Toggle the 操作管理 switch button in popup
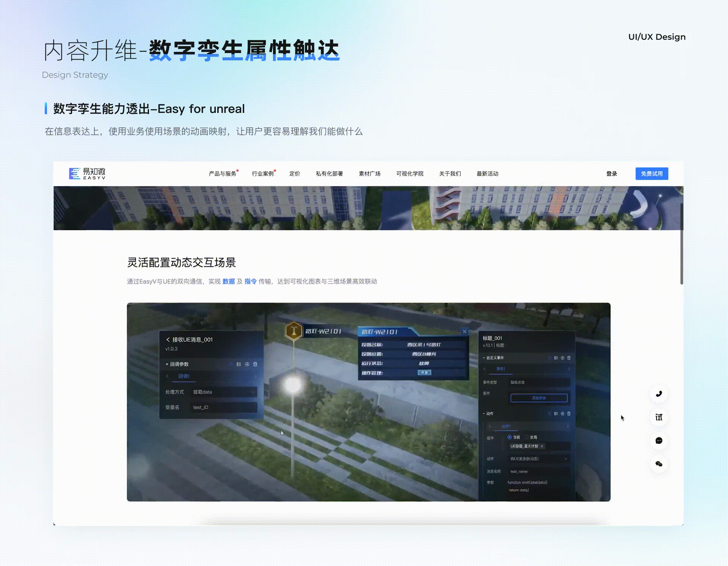This screenshot has width=728, height=566. (424, 373)
